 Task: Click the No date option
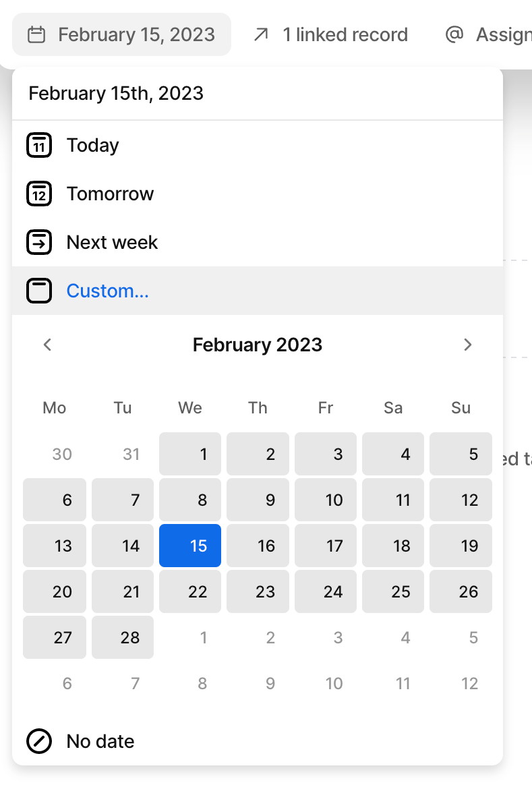(100, 741)
